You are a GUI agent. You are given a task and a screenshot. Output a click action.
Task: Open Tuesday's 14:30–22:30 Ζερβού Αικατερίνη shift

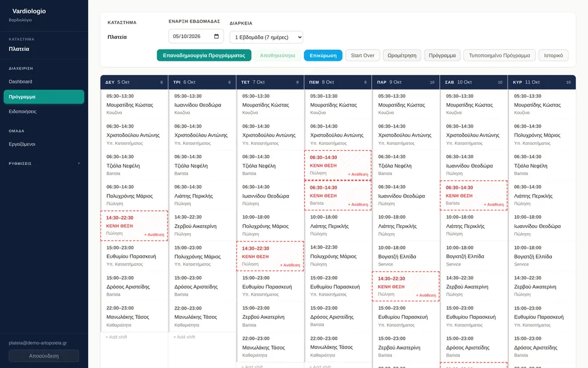tap(203, 225)
